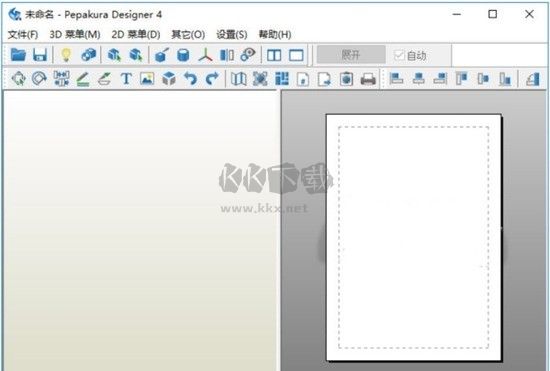This screenshot has height=371, width=550.
Task: Switch to two-pane split window layout
Action: point(274,55)
